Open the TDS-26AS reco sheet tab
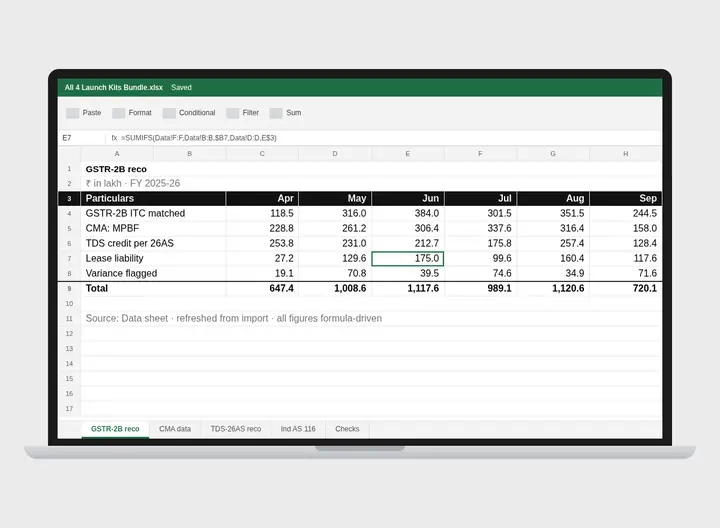This screenshot has width=720, height=528. (x=236, y=429)
